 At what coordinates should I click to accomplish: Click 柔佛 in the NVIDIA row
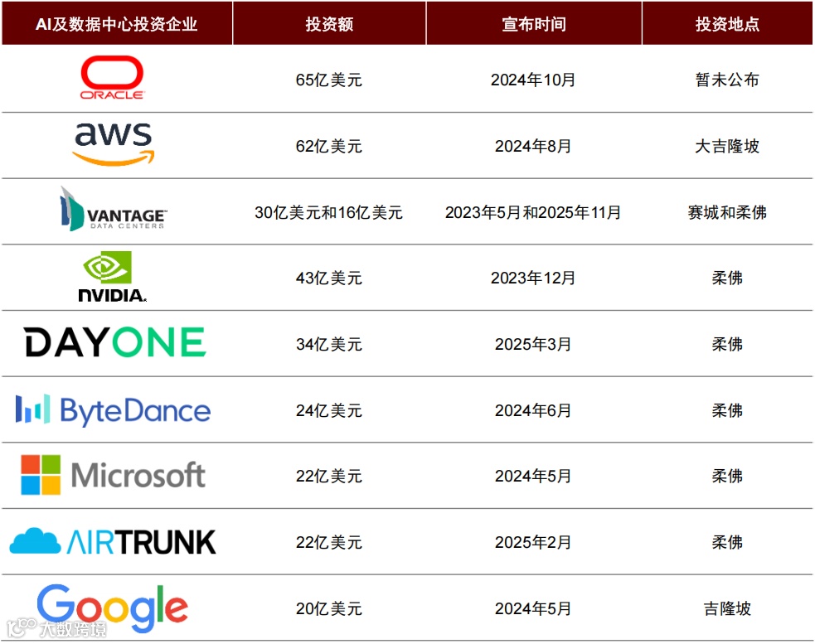727,278
